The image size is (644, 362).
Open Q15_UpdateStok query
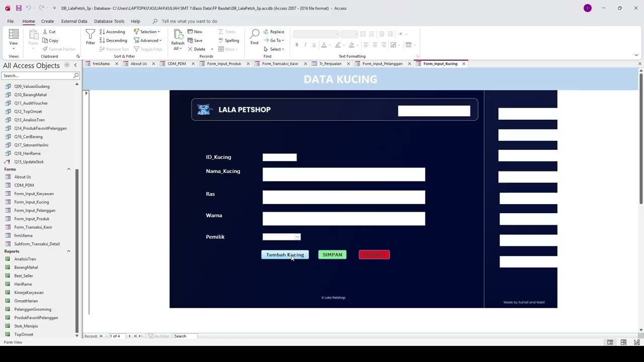pyautogui.click(x=29, y=162)
